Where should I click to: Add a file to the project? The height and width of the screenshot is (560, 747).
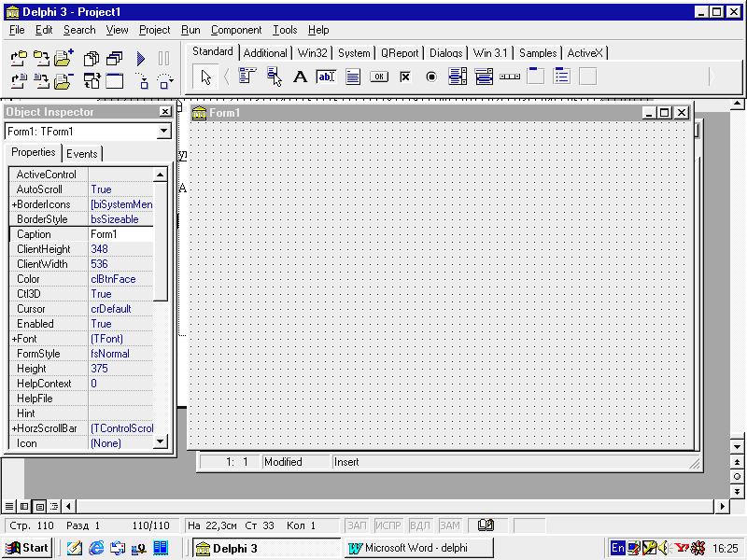(x=63, y=58)
